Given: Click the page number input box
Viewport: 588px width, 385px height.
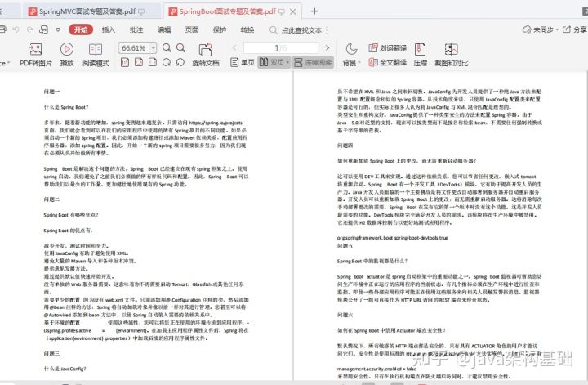Looking at the screenshot, I should click(280, 47).
